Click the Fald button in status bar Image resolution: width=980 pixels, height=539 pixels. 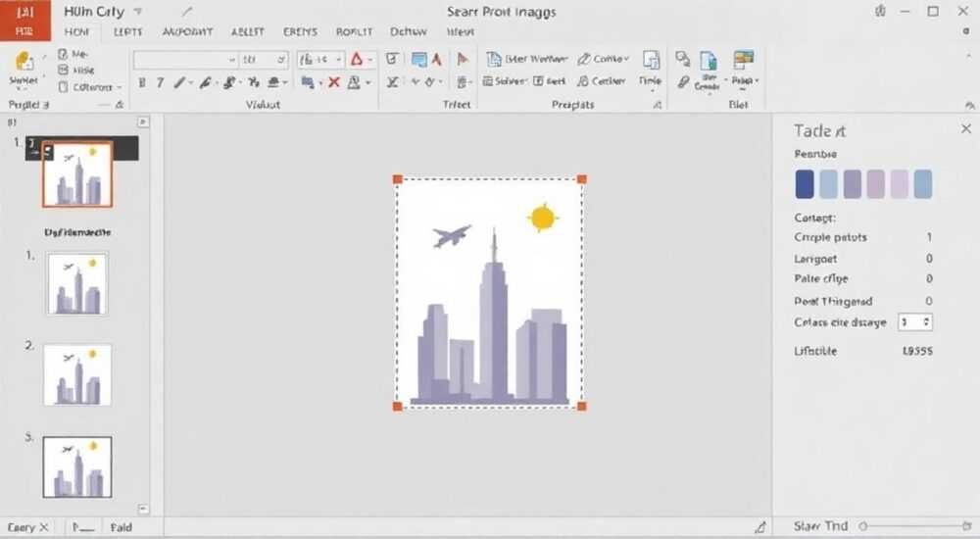(x=122, y=527)
